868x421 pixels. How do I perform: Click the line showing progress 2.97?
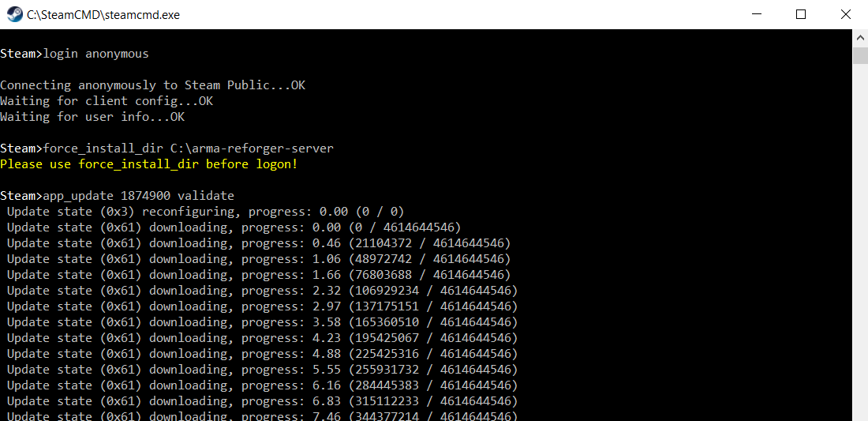pos(263,306)
